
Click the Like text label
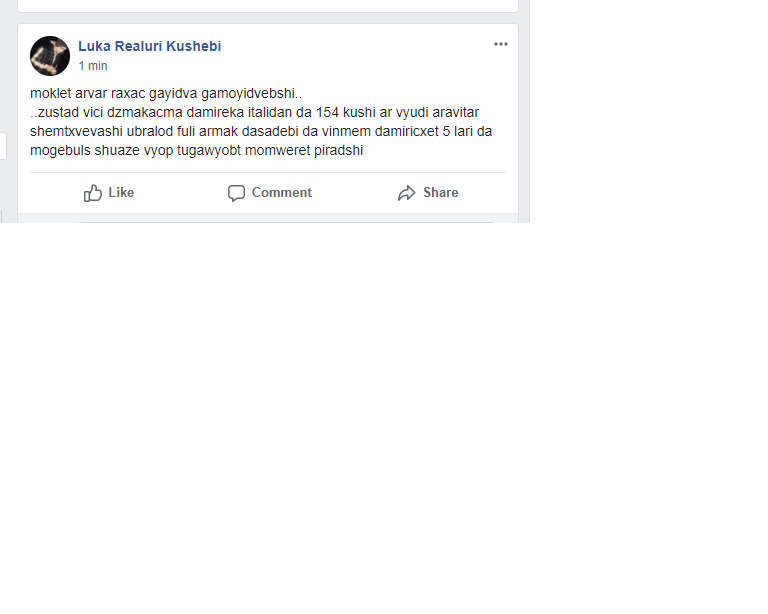coord(121,192)
